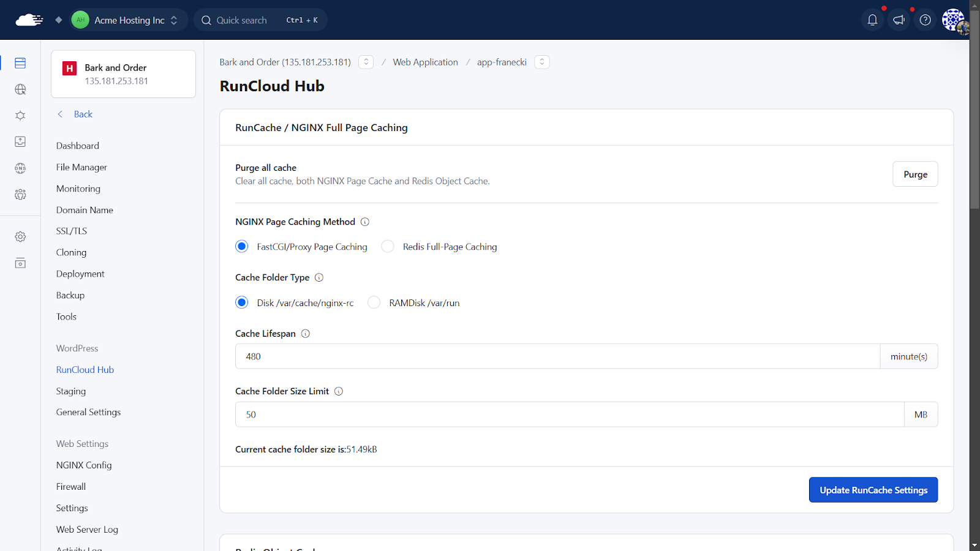Select RAMDisk /var/run cache folder option

pos(374,302)
